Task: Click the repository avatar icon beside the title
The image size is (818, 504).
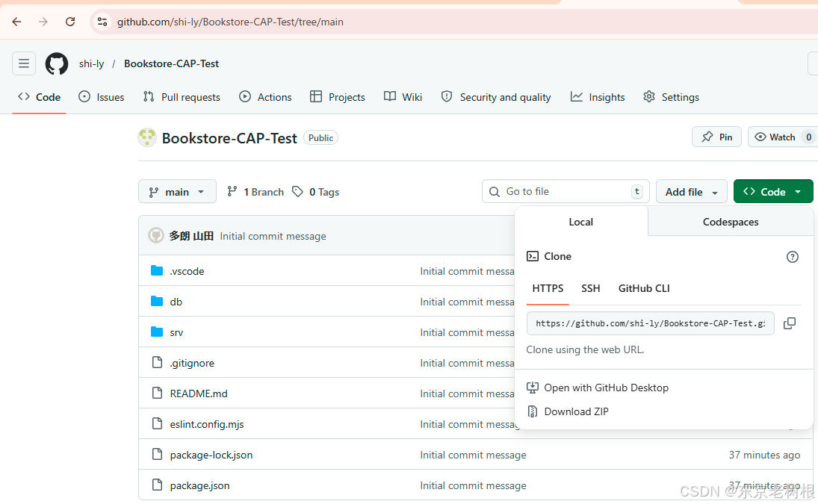Action: tap(147, 137)
